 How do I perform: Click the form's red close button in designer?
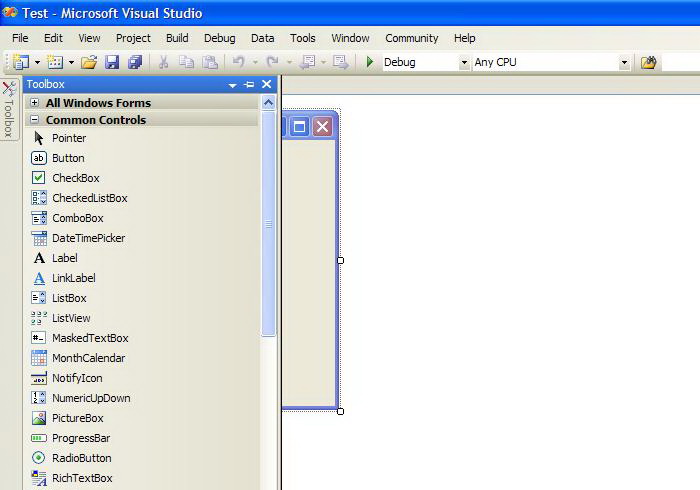(x=323, y=127)
